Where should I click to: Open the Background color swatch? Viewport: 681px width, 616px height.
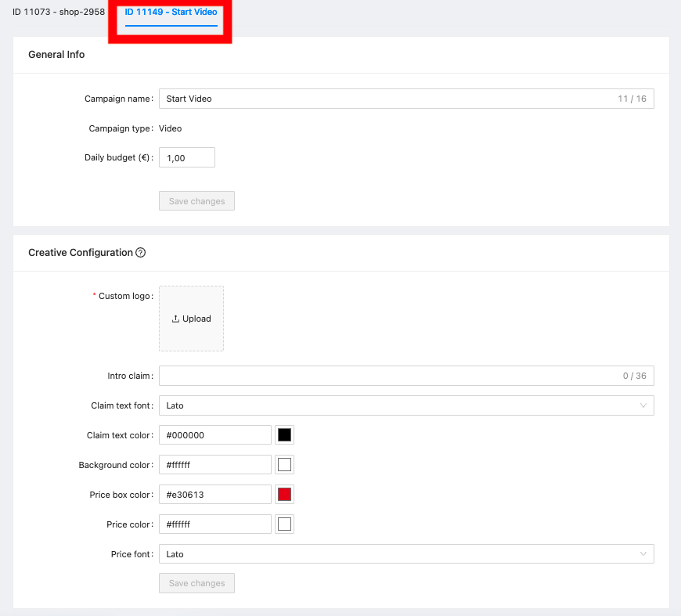pyautogui.click(x=284, y=465)
